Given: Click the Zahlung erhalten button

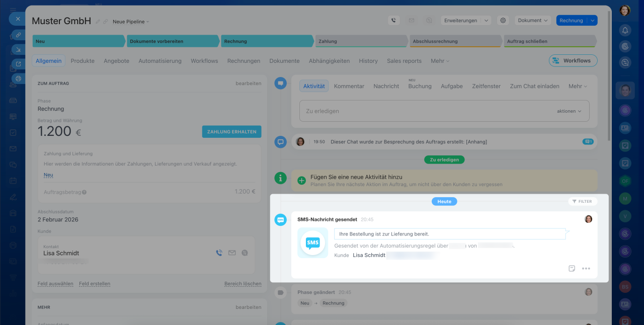Looking at the screenshot, I should point(231,132).
